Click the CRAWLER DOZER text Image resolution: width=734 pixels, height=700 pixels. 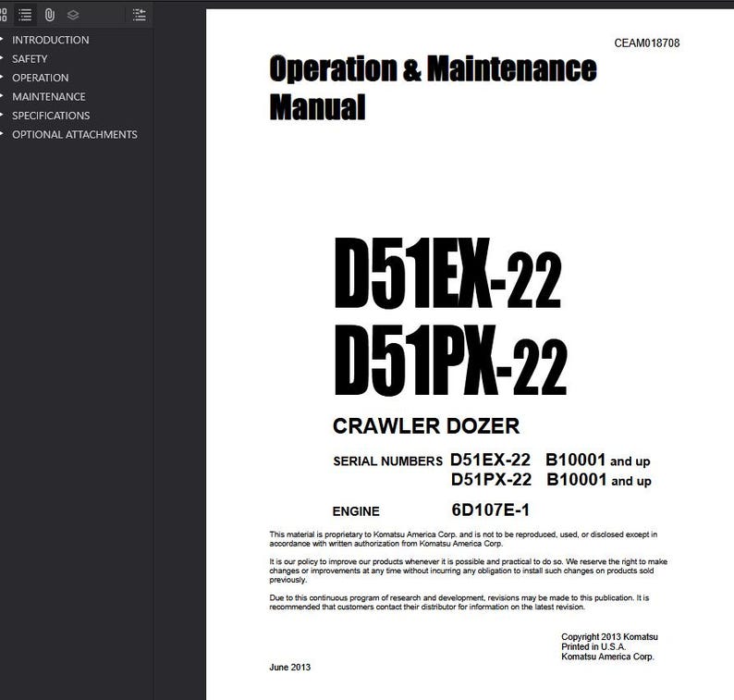coord(426,426)
